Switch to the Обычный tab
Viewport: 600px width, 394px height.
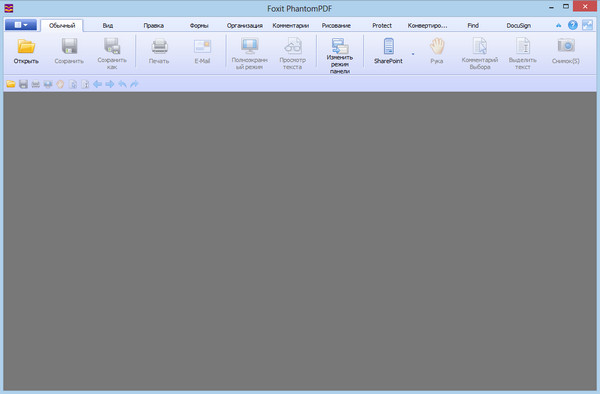(62, 26)
